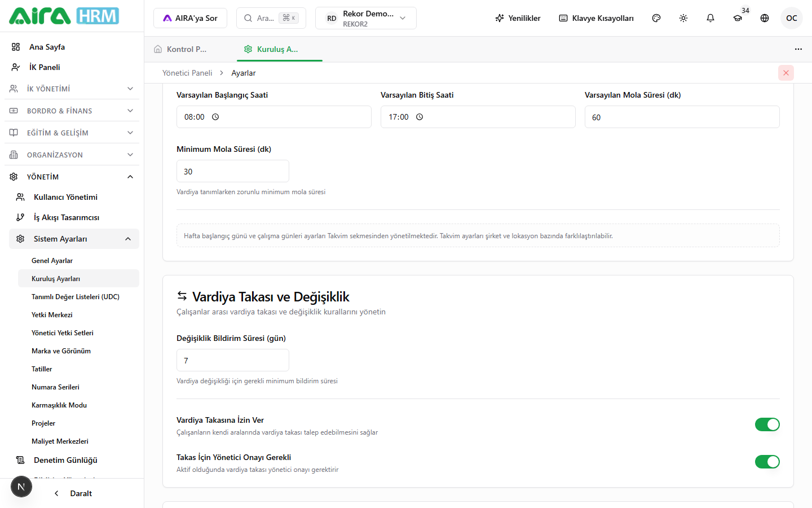Click the Yenilikler sparkle icon
This screenshot has width=812, height=508.
pos(500,18)
